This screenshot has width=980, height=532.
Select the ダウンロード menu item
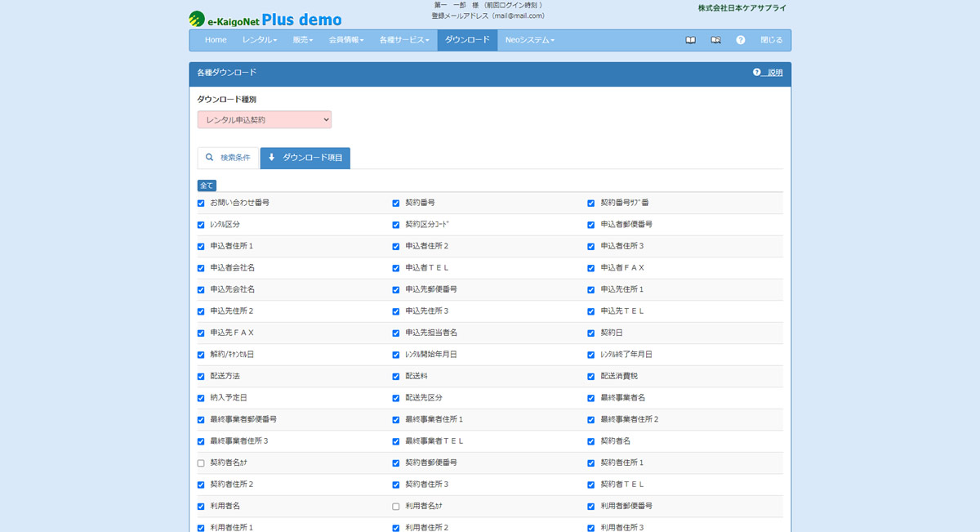click(467, 40)
